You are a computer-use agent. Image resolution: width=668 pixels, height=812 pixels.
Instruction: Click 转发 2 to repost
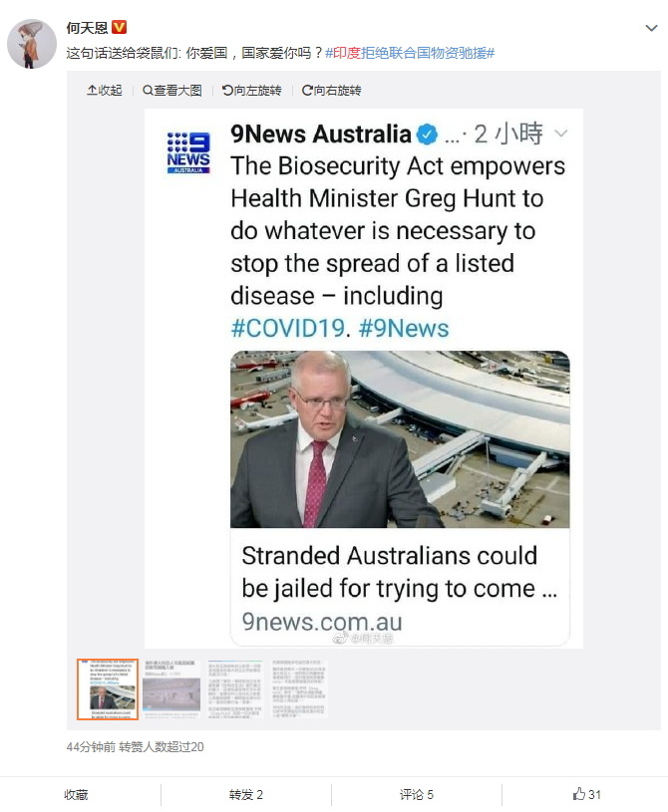tap(246, 795)
